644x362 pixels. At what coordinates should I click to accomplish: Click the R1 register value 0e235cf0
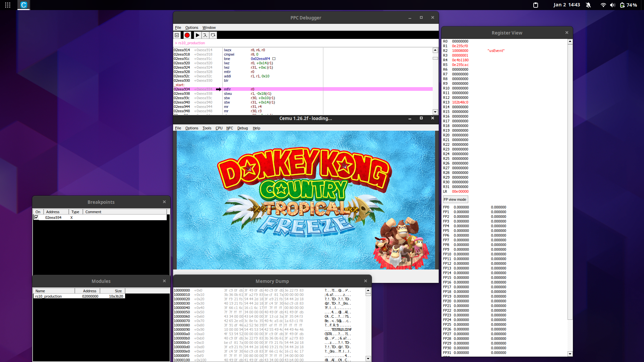pyautogui.click(x=460, y=46)
